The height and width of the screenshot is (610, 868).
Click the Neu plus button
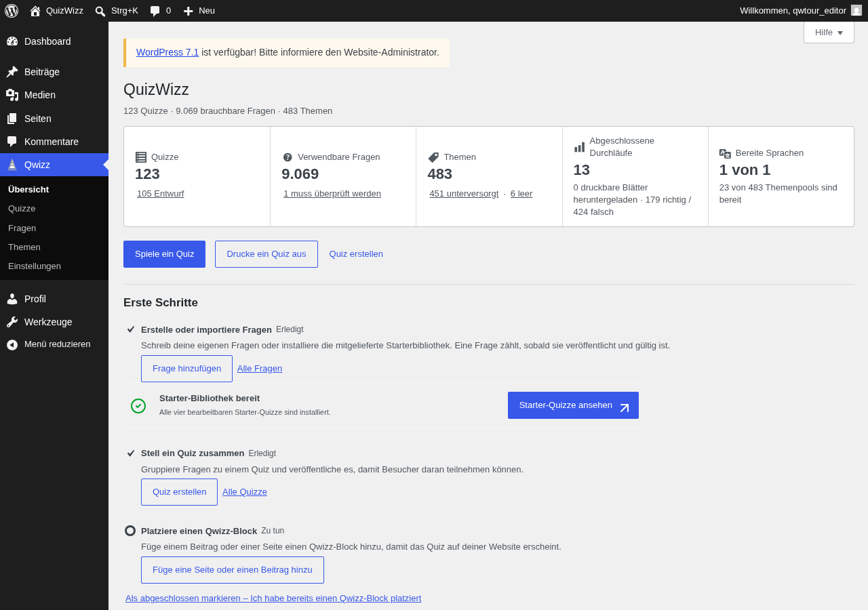[199, 11]
